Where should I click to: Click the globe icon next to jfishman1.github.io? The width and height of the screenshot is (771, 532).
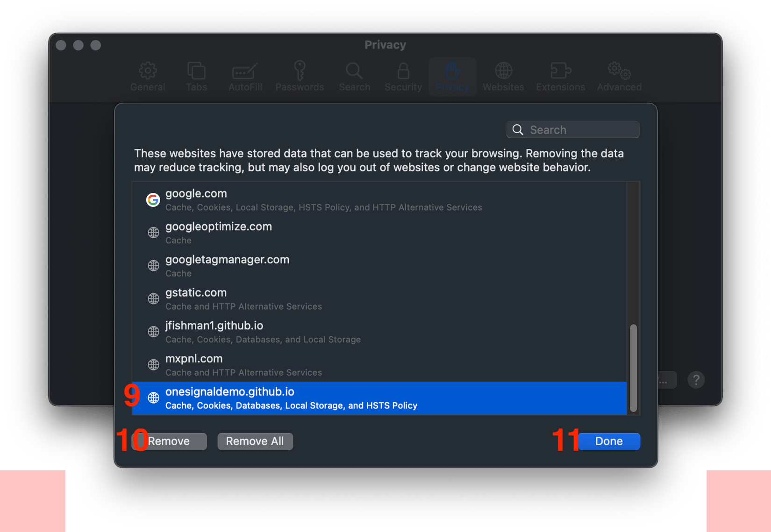coord(153,332)
